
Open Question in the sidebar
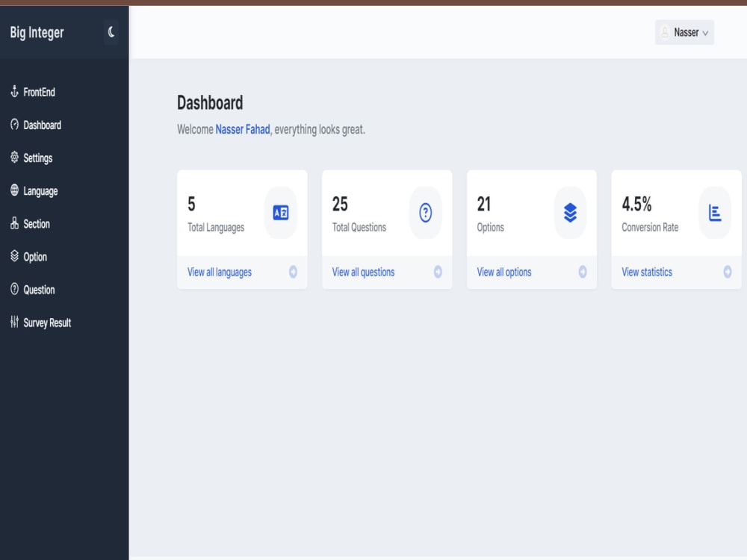39,290
